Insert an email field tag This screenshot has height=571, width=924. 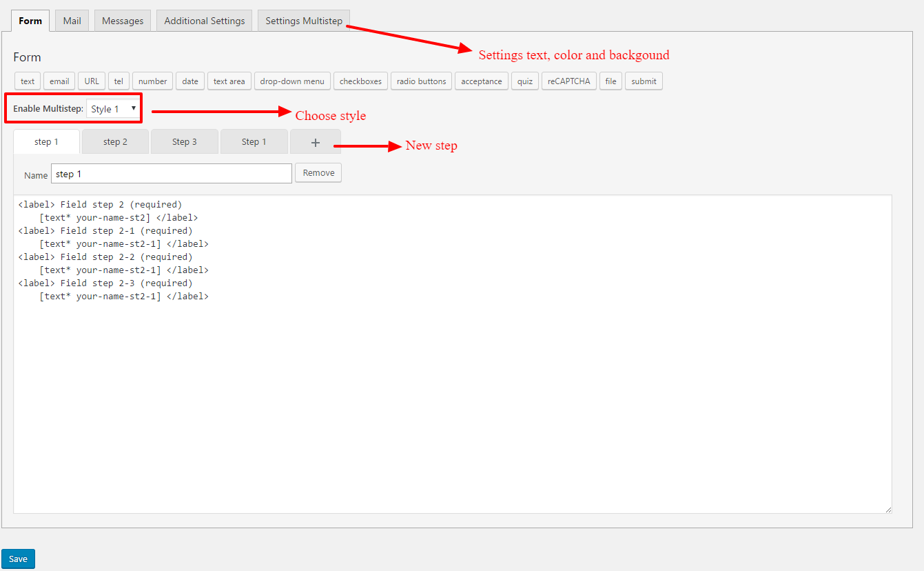(x=59, y=81)
